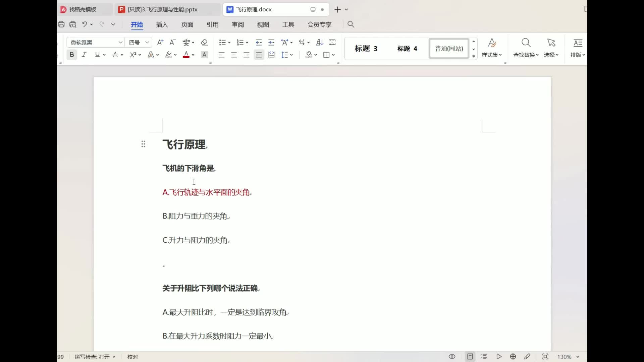Click the undo arrow icon
This screenshot has width=644, height=362.
click(85, 24)
